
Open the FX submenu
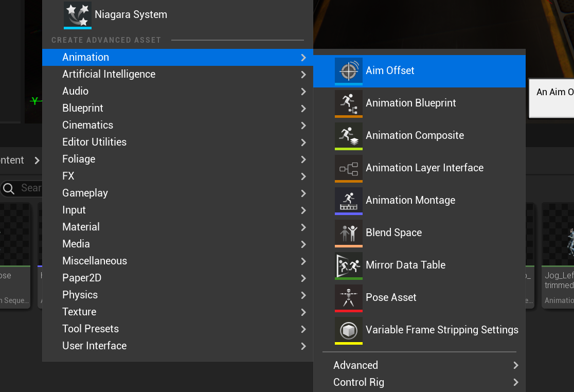pyautogui.click(x=177, y=176)
